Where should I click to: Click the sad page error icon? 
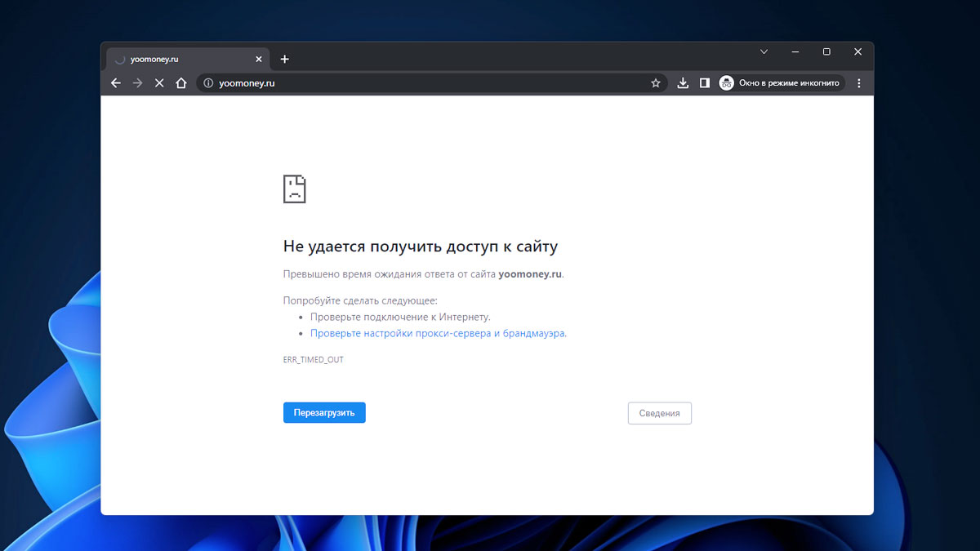point(295,189)
